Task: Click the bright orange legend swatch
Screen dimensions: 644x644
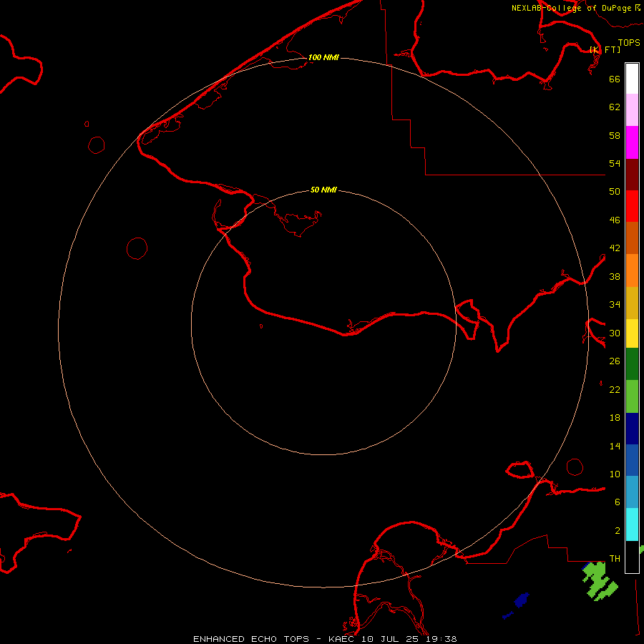Action: coord(632,270)
